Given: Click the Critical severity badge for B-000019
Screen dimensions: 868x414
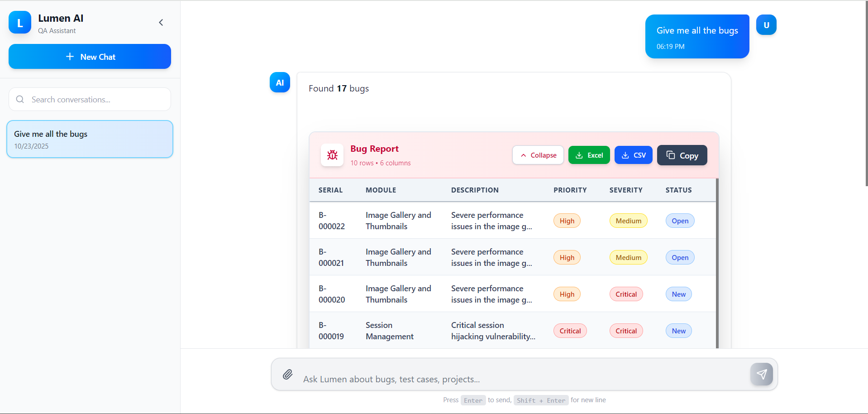Looking at the screenshot, I should (626, 331).
